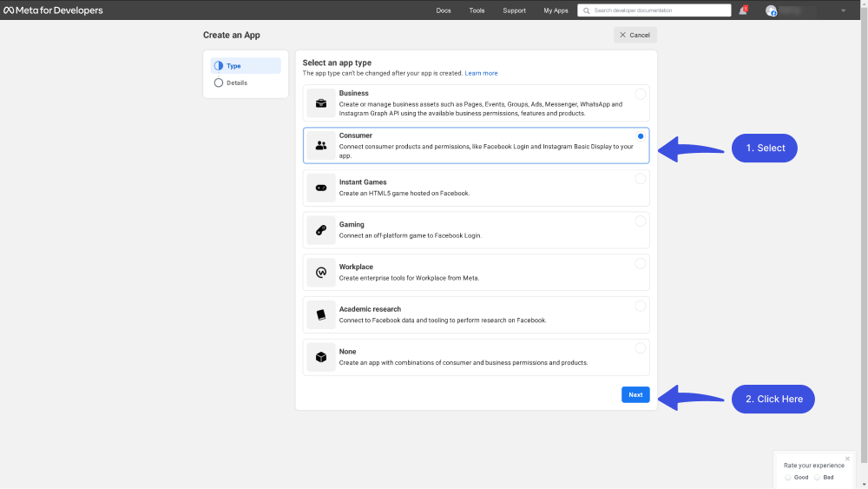
Task: Select the Instant Games radio button
Action: (x=640, y=179)
